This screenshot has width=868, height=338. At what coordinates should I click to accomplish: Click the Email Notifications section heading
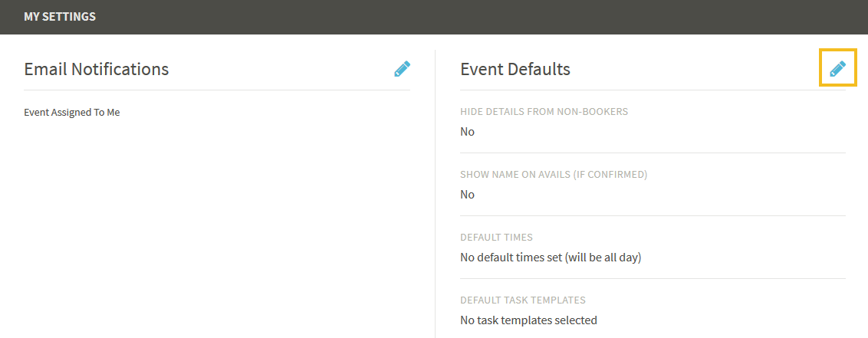[x=97, y=69]
